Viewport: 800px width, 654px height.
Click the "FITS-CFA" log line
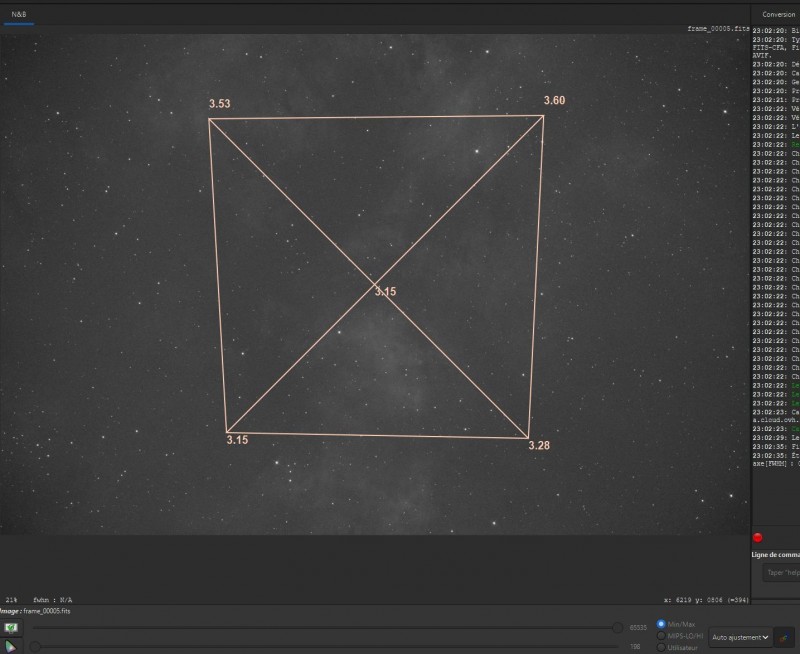click(x=776, y=47)
